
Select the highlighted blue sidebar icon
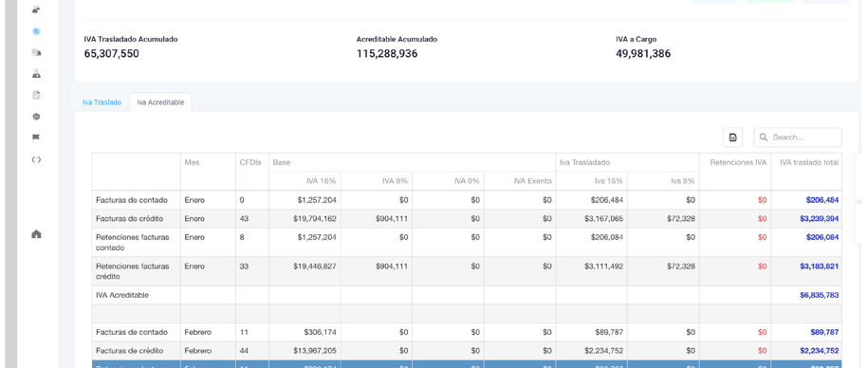coord(37,31)
